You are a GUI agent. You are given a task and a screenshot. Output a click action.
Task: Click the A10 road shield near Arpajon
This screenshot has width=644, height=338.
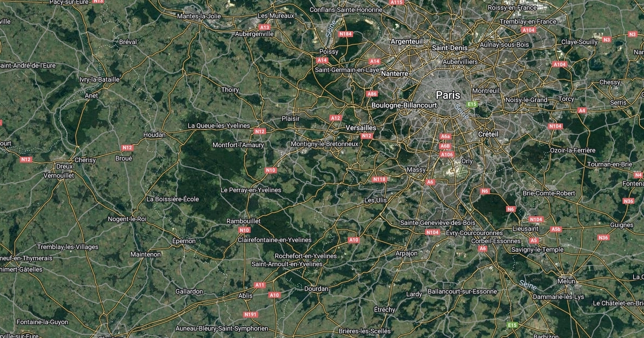(353, 240)
